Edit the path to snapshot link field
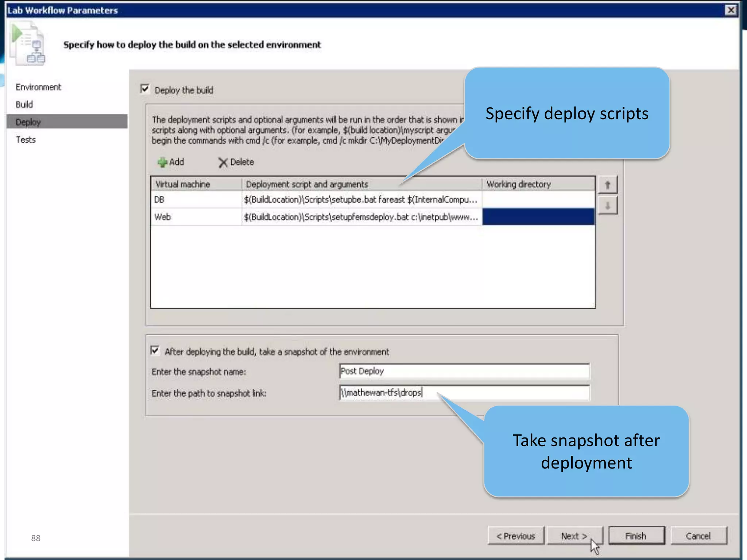The height and width of the screenshot is (560, 747). (x=464, y=393)
